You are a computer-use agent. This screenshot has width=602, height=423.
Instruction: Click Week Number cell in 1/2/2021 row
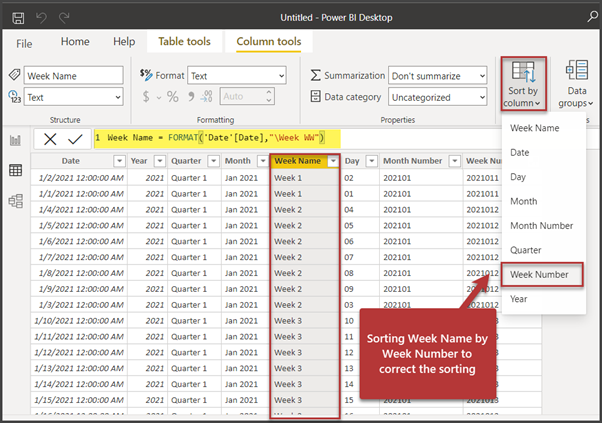(482, 178)
